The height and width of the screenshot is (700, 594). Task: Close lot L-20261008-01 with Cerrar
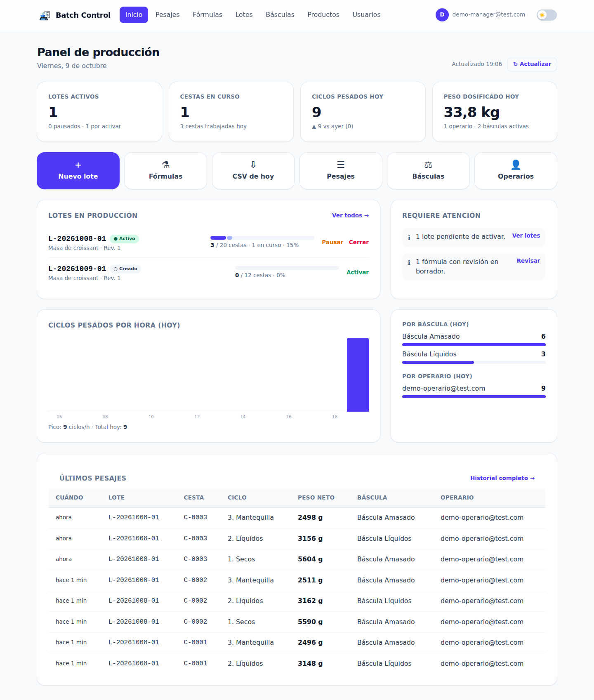tap(359, 242)
